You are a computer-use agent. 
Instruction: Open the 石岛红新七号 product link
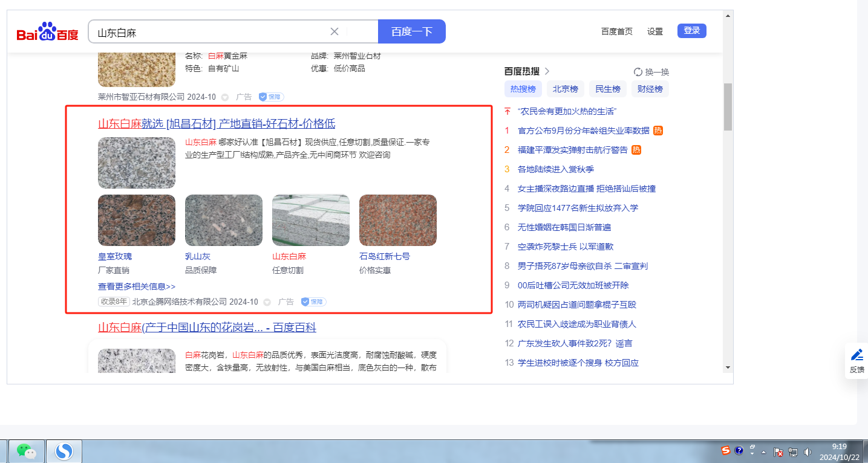(x=385, y=256)
